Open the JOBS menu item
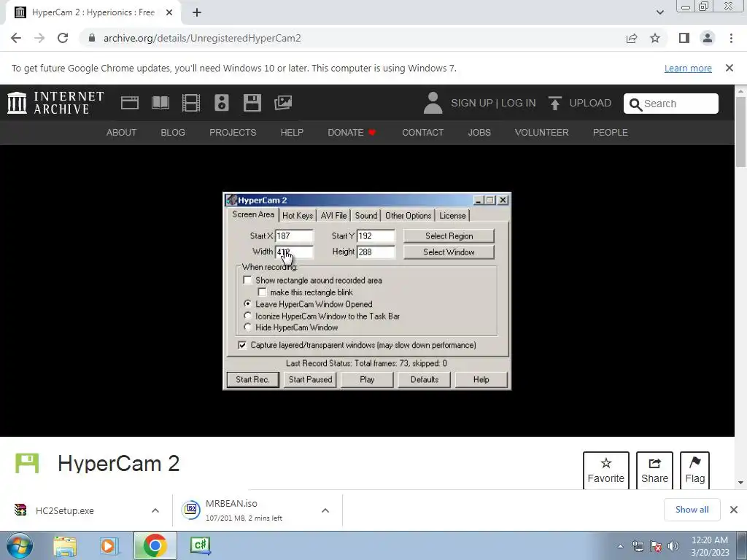 click(x=479, y=133)
